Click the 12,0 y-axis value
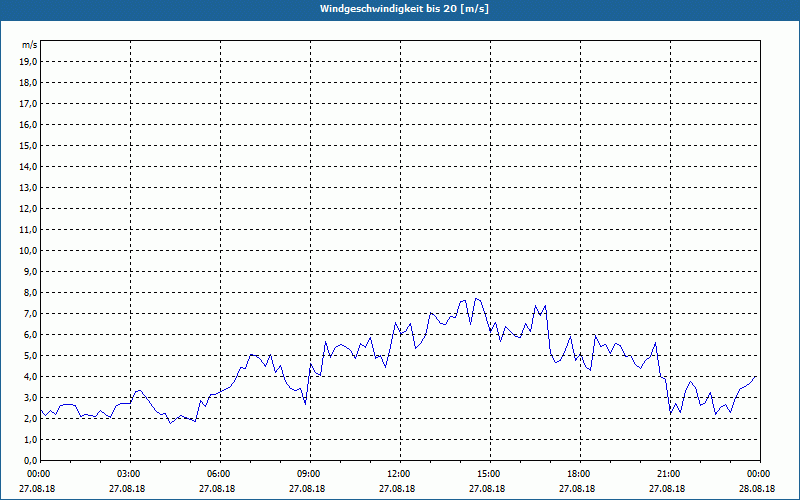 point(28,209)
